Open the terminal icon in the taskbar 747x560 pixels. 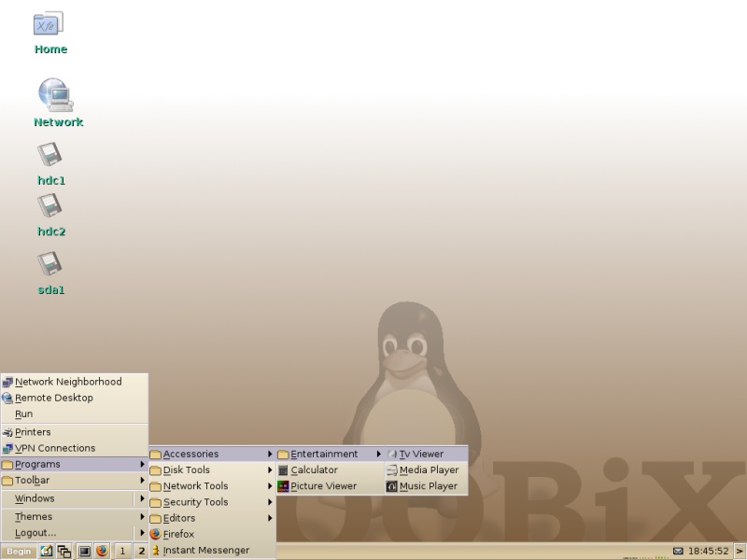(x=83, y=552)
